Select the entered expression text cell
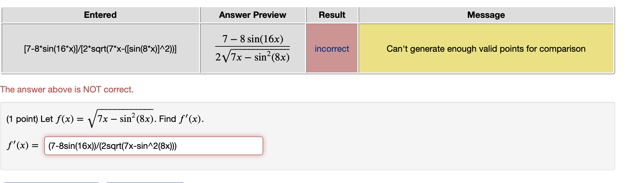 [100, 49]
